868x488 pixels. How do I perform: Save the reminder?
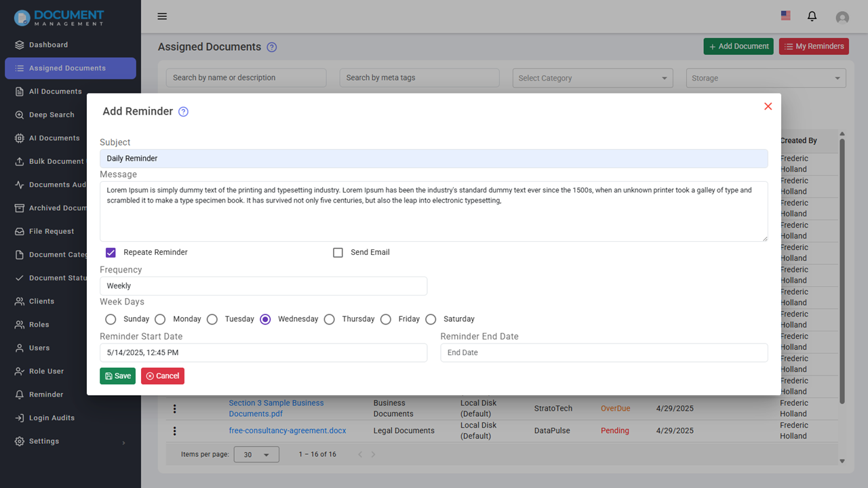click(x=117, y=376)
